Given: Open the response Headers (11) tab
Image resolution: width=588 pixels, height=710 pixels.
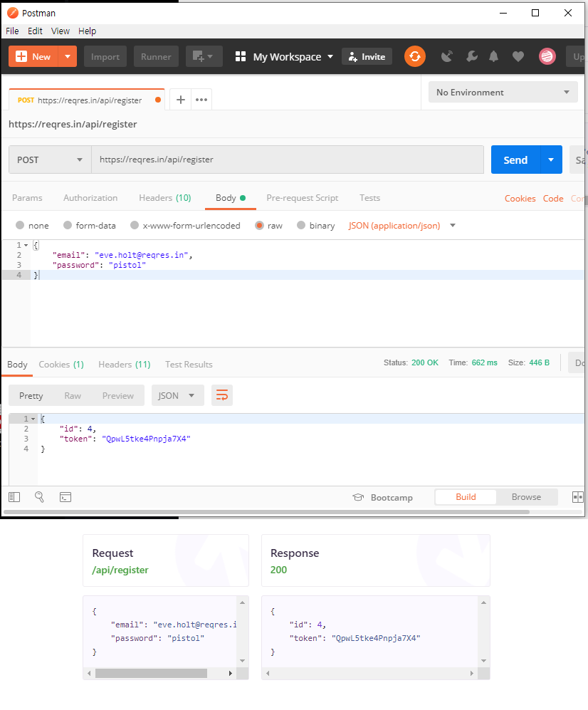Looking at the screenshot, I should click(x=124, y=365).
